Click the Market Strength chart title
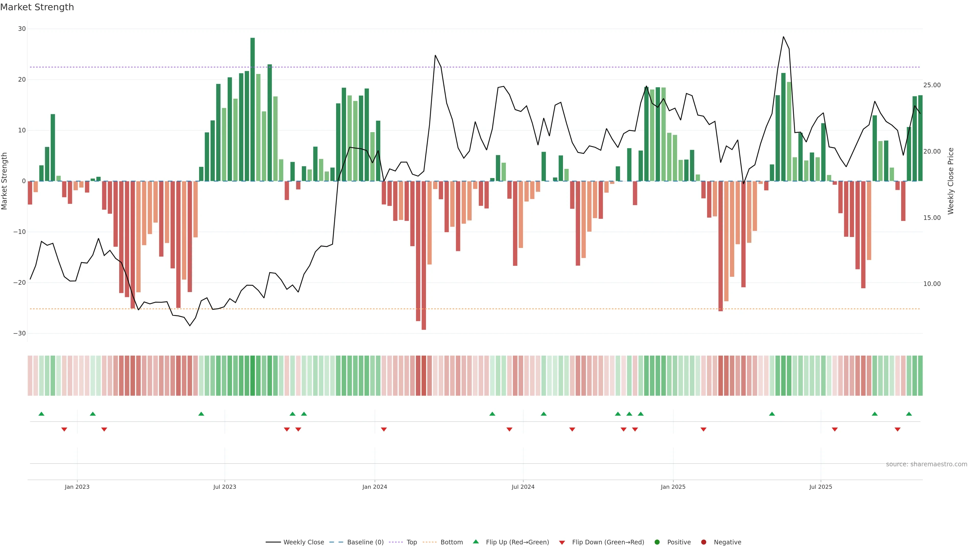 point(37,7)
